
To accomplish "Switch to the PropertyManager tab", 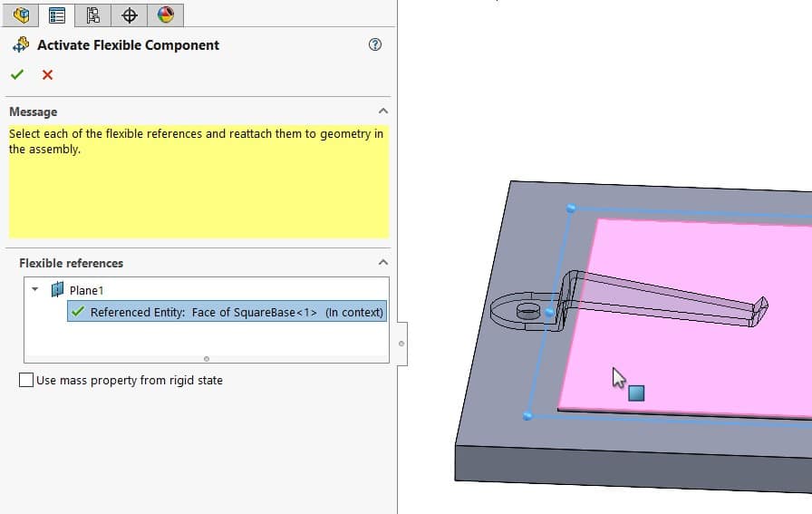I will [56, 15].
